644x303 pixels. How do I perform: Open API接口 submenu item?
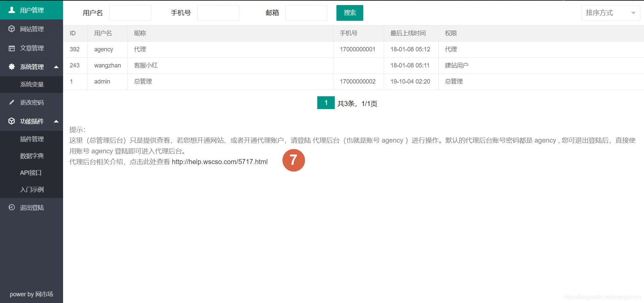[x=32, y=172]
